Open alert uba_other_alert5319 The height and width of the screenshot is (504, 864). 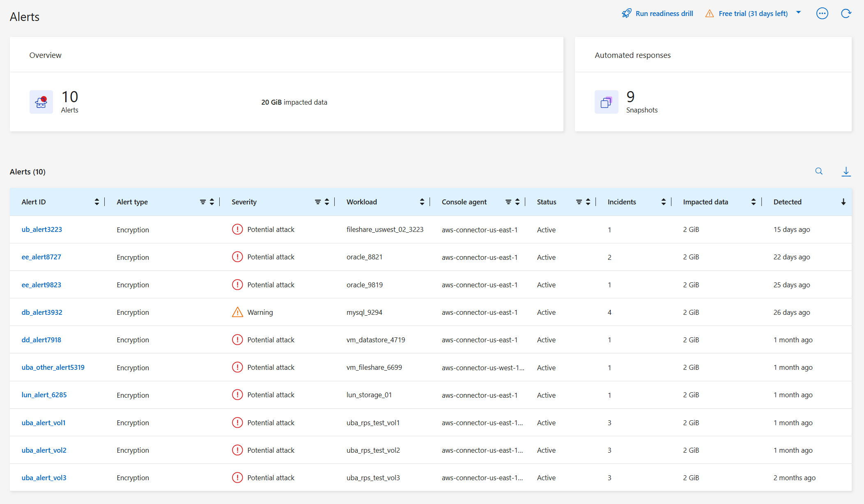coord(53,367)
